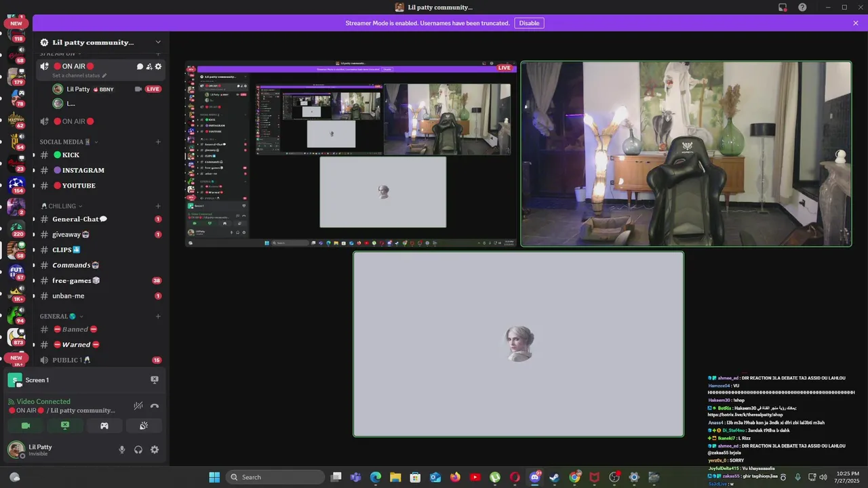Start an activity with the controller button
The width and height of the screenshot is (868, 488).
pyautogui.click(x=104, y=426)
